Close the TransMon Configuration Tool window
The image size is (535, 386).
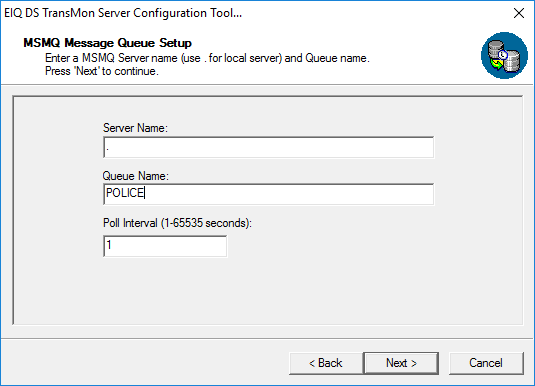pyautogui.click(x=519, y=13)
